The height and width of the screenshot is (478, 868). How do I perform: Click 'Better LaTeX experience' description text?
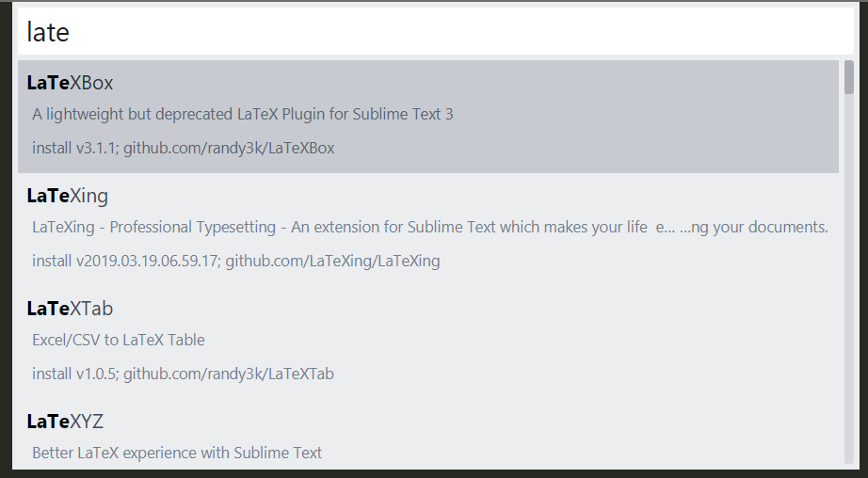177,454
